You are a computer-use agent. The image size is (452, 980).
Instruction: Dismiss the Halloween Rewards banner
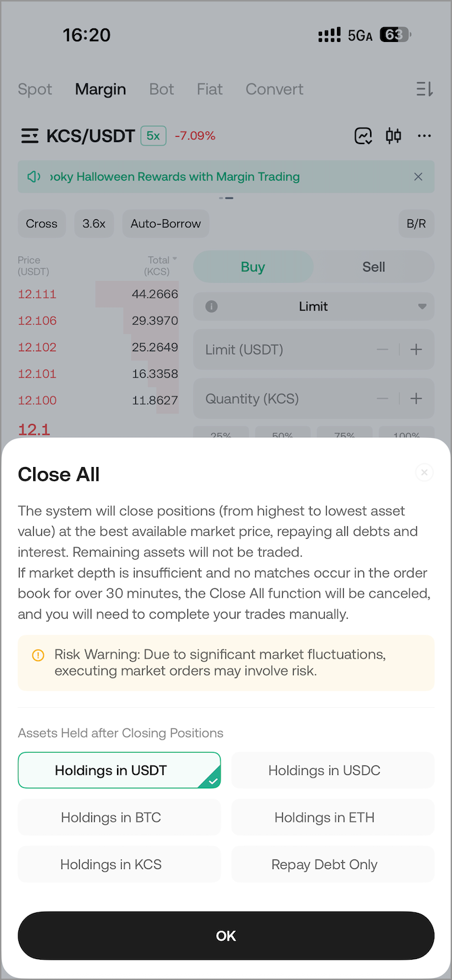point(418,177)
